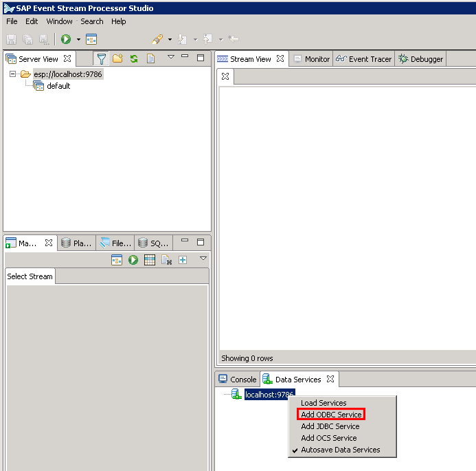Viewport: 476px width, 471px height.
Task: Open the dropdown arrow next to Run button
Action: pyautogui.click(x=78, y=40)
